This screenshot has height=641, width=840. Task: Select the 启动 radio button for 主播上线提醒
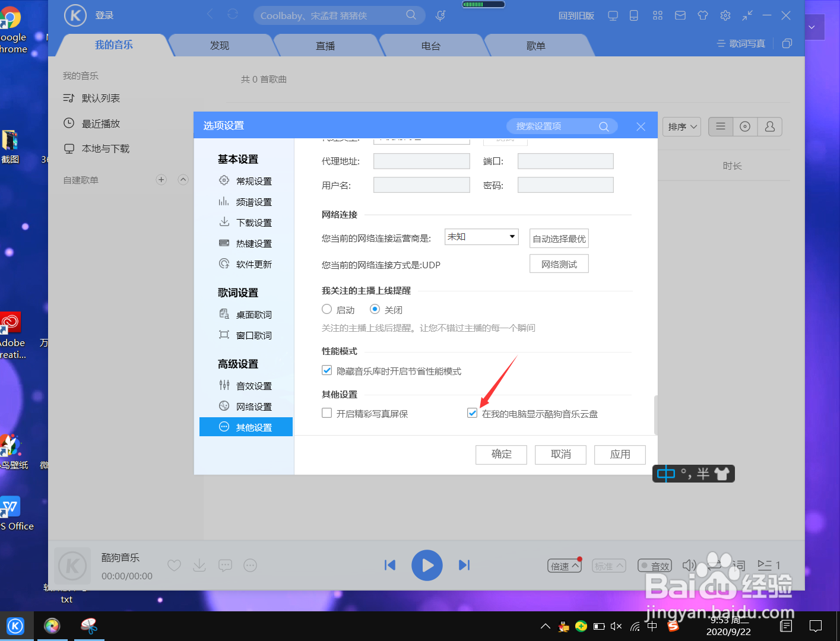pyautogui.click(x=327, y=309)
